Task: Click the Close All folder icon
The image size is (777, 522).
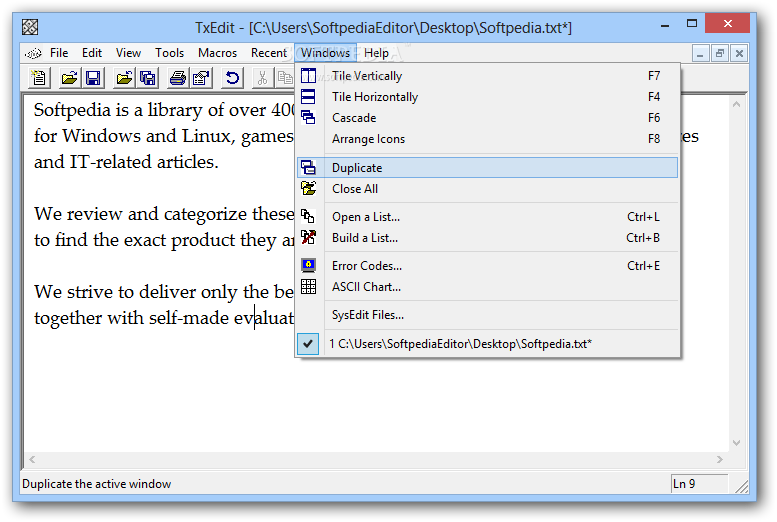Action: point(308,188)
